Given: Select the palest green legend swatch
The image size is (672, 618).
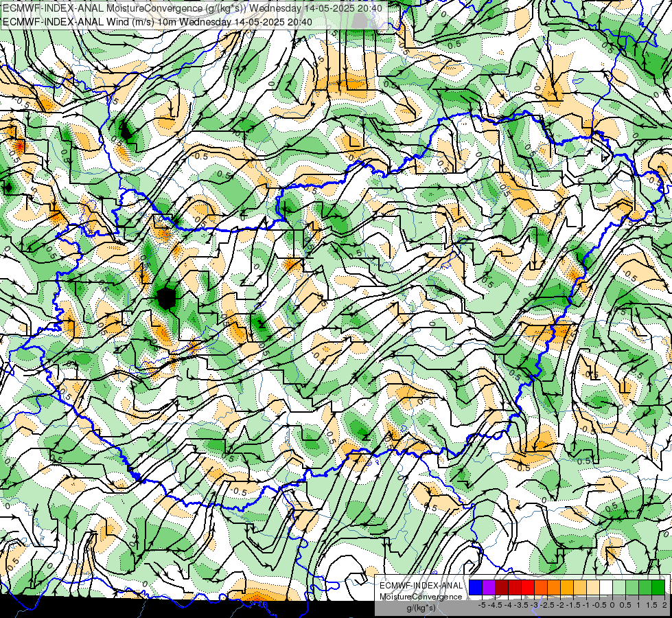Looking at the screenshot, I should coord(619,587).
